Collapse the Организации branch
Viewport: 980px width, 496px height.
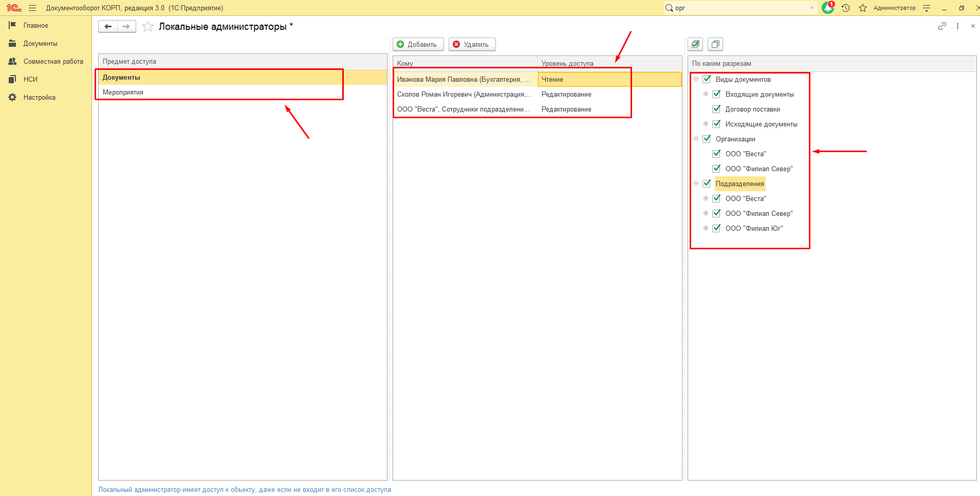click(696, 139)
